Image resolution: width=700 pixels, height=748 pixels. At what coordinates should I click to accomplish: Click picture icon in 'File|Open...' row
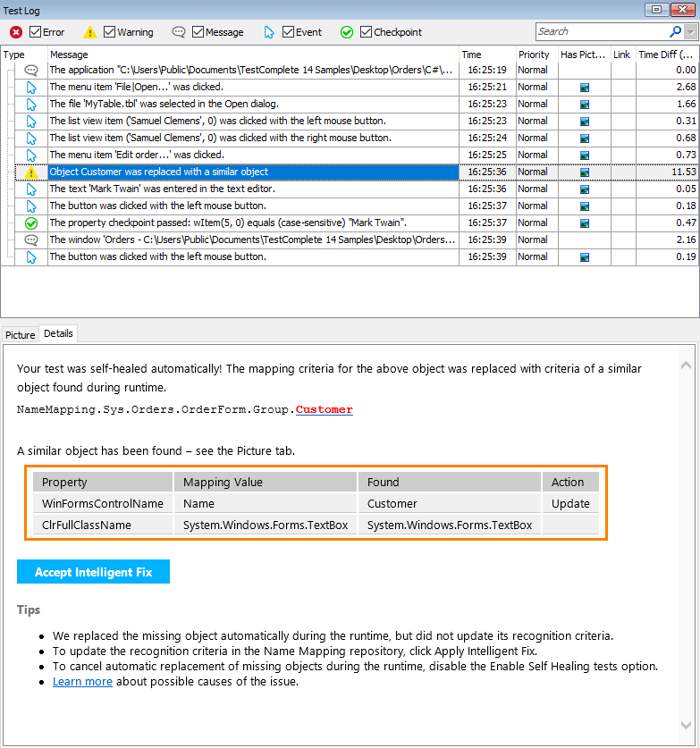tap(585, 88)
